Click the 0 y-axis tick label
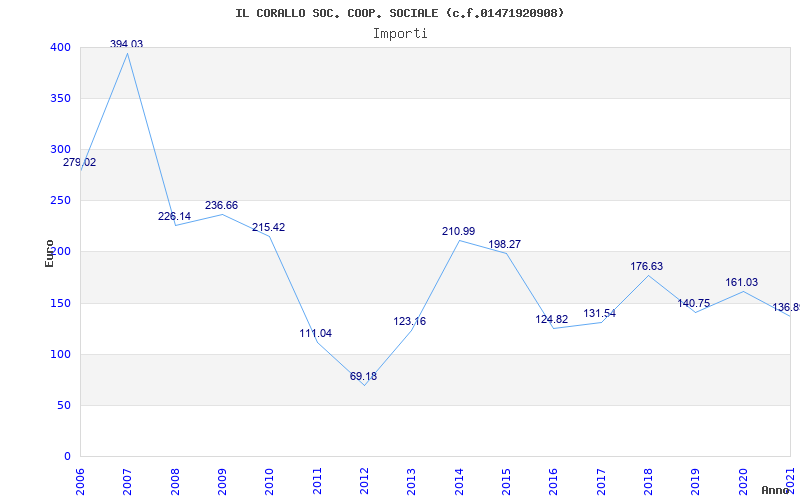800x500 pixels. [x=67, y=457]
